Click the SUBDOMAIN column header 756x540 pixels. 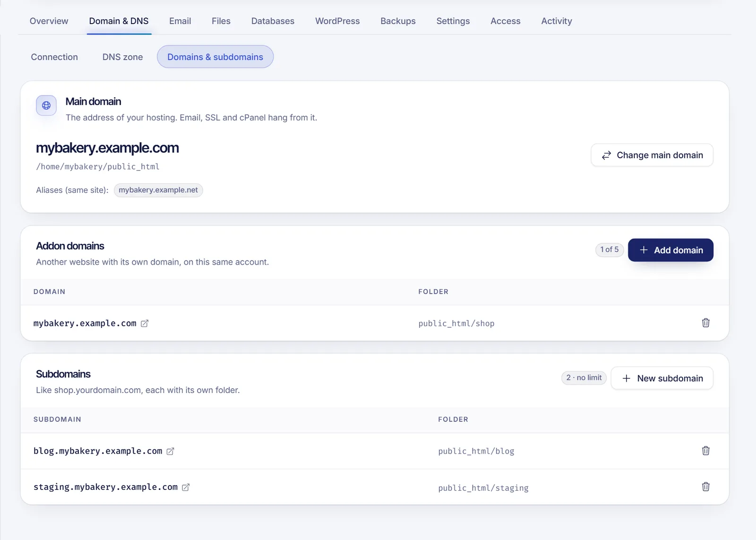pyautogui.click(x=57, y=419)
